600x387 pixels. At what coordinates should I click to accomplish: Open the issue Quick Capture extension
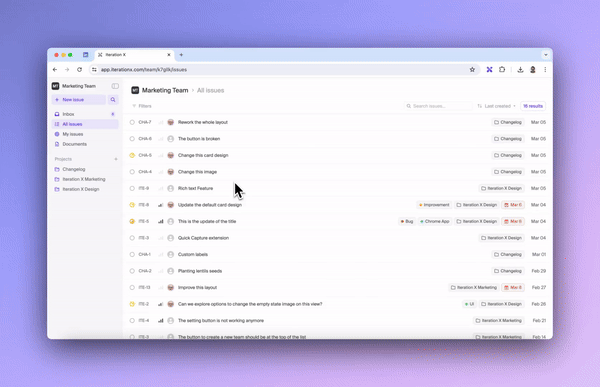(x=203, y=238)
